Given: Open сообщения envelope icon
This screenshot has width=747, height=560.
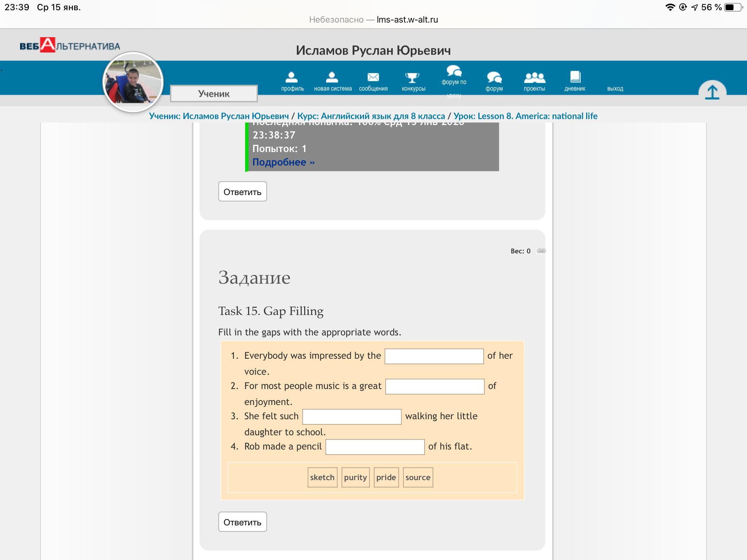Looking at the screenshot, I should 373,77.
